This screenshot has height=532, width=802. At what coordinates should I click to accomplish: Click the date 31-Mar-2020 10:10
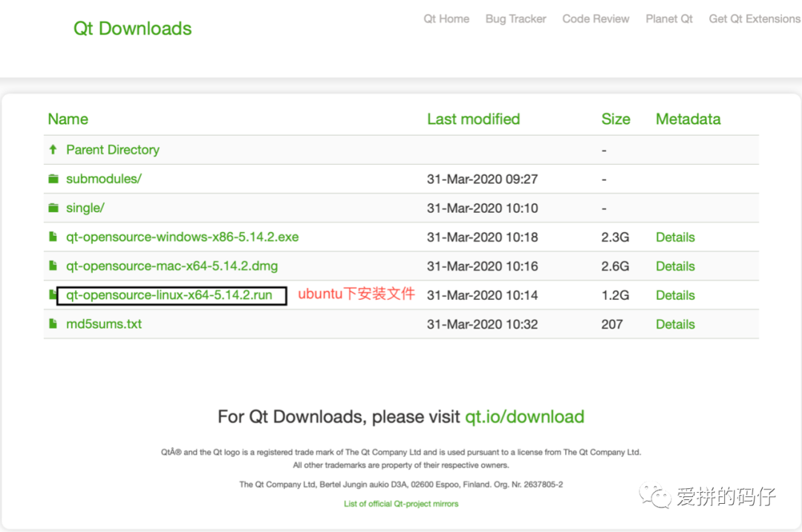pyautogui.click(x=483, y=208)
